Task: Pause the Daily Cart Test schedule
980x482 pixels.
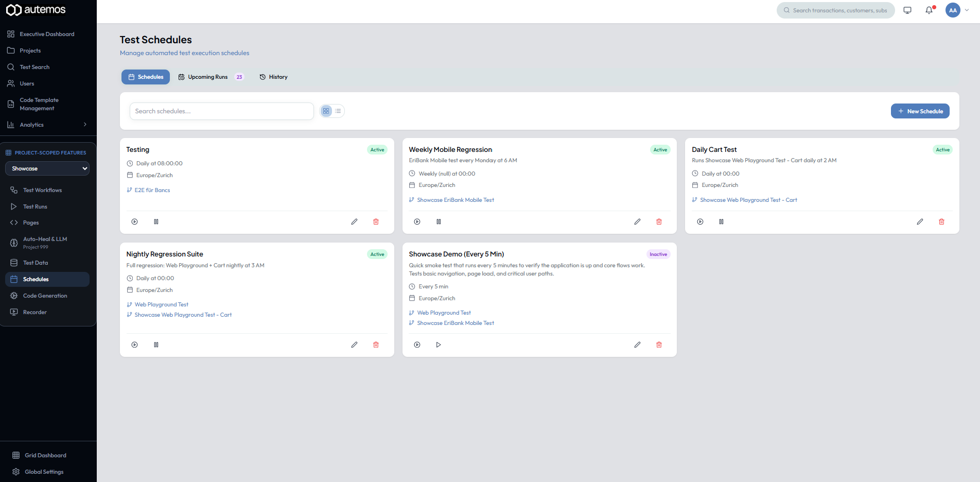Action: pos(721,221)
